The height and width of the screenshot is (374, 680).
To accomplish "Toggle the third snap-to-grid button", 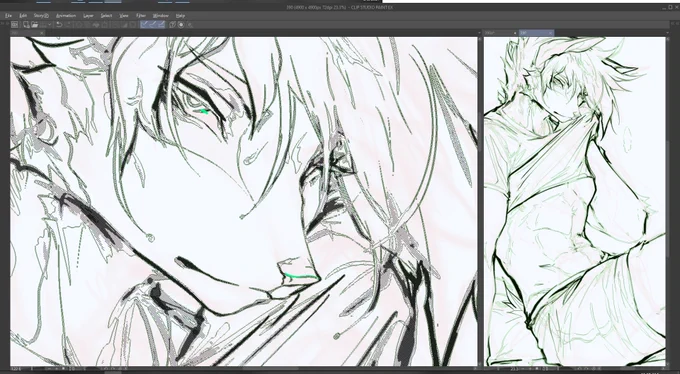I will point(161,25).
